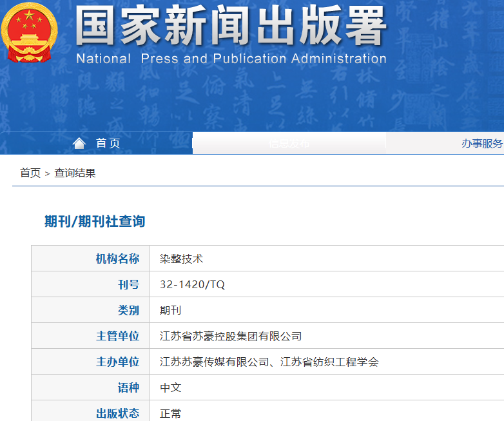Viewport: 504px width, 421px height.
Task: Select the value 染整技术
Action: [182, 259]
